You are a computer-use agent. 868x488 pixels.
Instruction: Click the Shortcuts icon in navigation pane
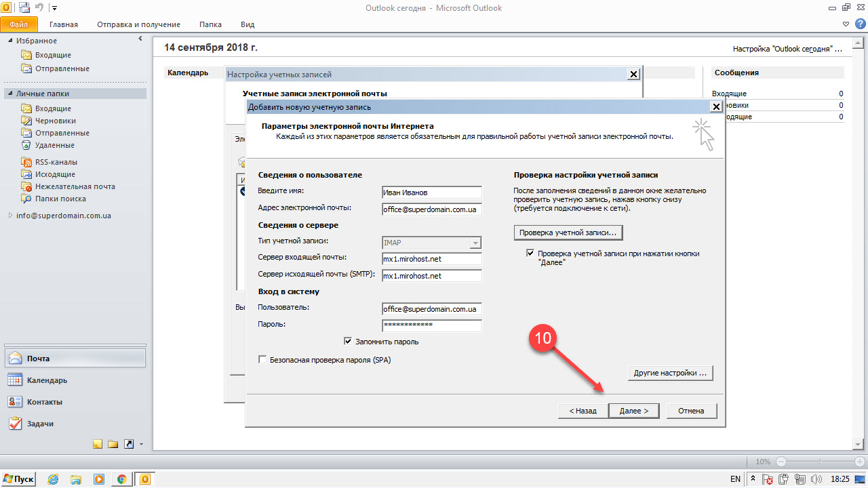pyautogui.click(x=129, y=444)
